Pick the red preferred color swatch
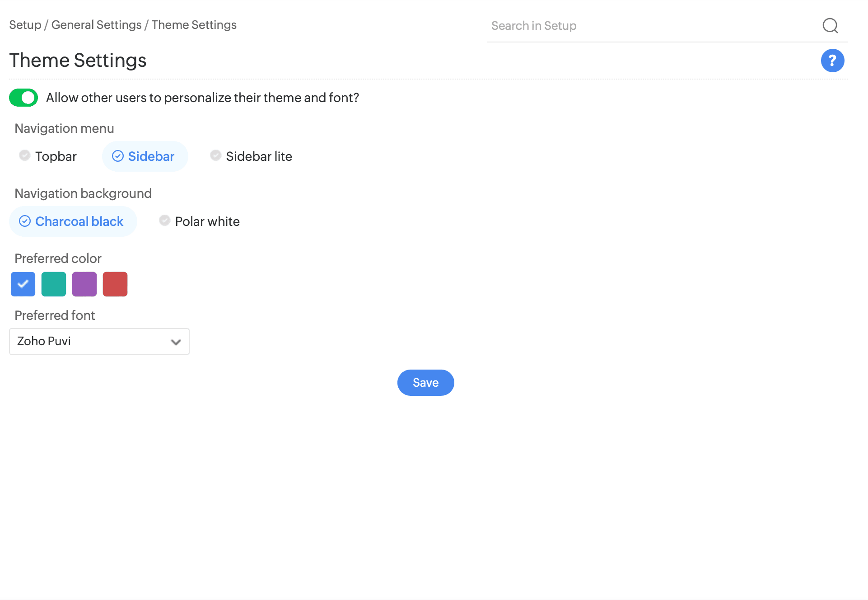Image resolution: width=868 pixels, height=600 pixels. [115, 284]
